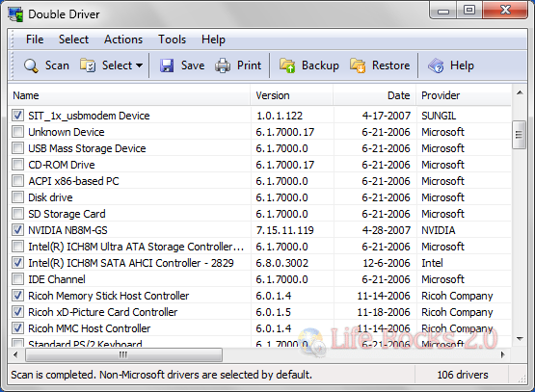Click the Intel provider cell
Screen dimensions: 535x392
(432, 263)
